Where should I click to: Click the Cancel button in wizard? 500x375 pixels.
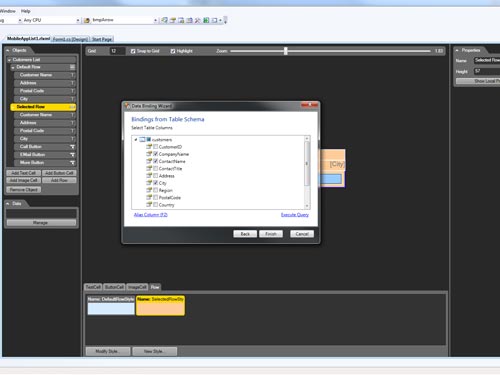point(302,234)
